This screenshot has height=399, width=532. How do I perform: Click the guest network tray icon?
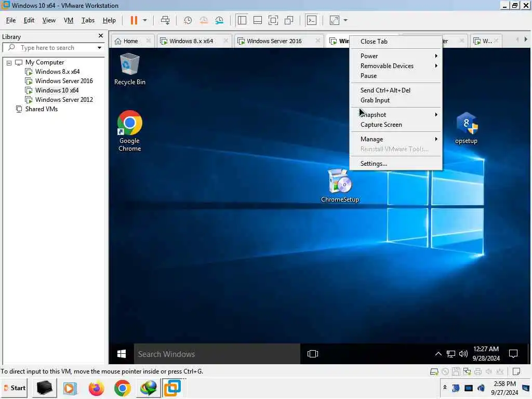[450, 354]
